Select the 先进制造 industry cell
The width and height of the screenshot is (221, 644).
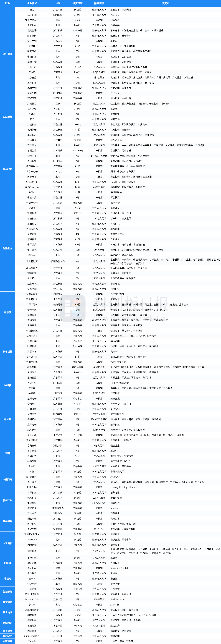[x=8, y=249]
